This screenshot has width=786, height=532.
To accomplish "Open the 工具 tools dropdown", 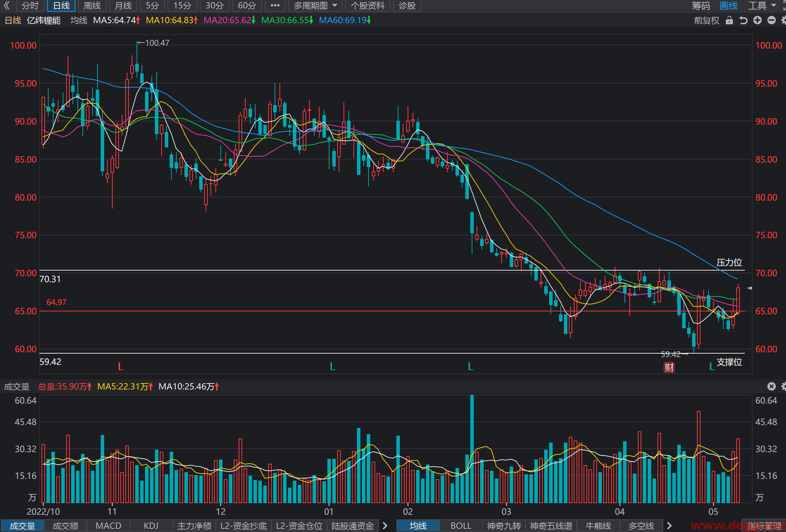I will coord(762,6).
